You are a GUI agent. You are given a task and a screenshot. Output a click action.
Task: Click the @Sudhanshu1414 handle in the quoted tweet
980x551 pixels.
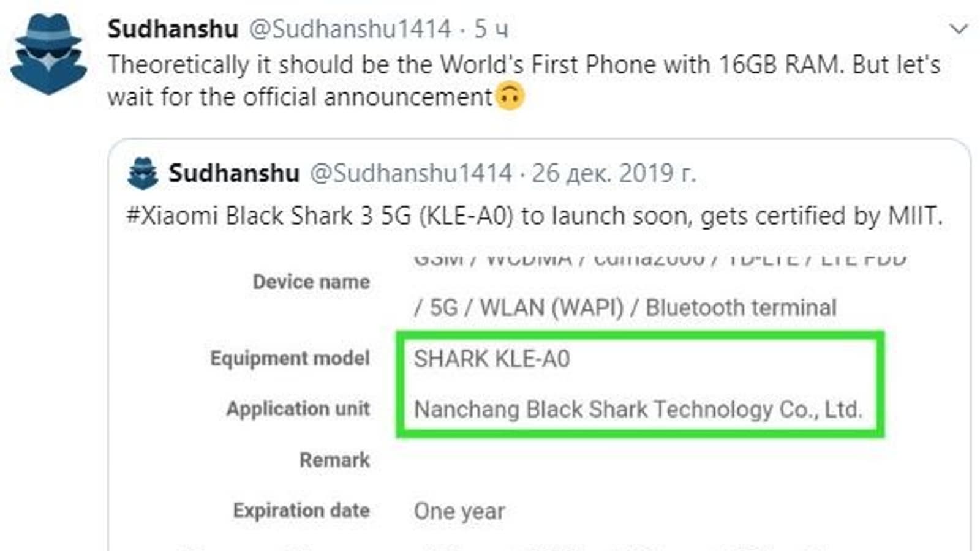pyautogui.click(x=411, y=174)
